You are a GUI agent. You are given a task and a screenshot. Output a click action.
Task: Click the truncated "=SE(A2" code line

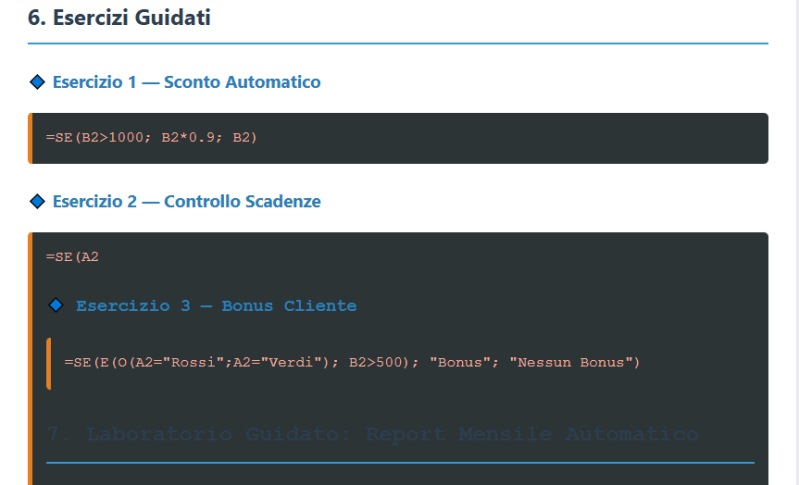click(72, 257)
